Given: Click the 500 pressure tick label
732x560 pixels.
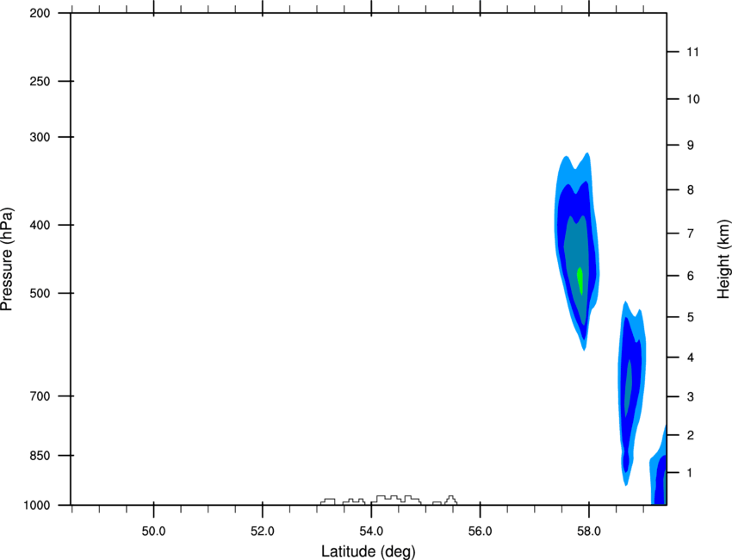Looking at the screenshot, I should pos(40,293).
